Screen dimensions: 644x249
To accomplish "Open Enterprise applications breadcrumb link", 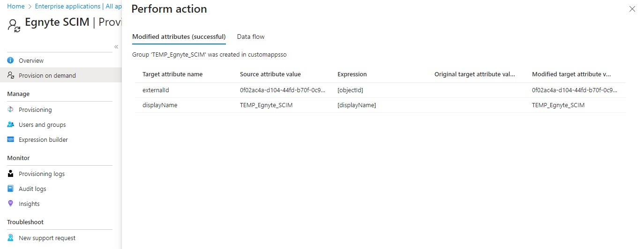I will coord(67,6).
